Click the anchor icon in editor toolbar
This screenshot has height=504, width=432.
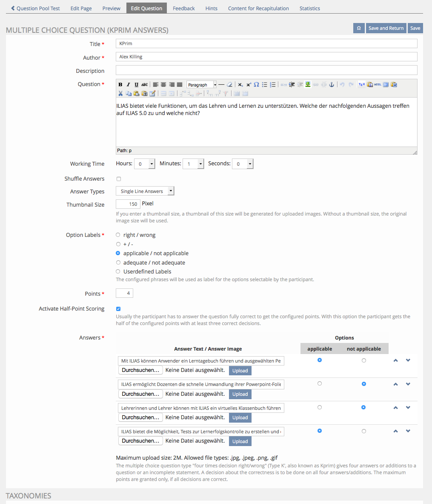pyautogui.click(x=332, y=85)
